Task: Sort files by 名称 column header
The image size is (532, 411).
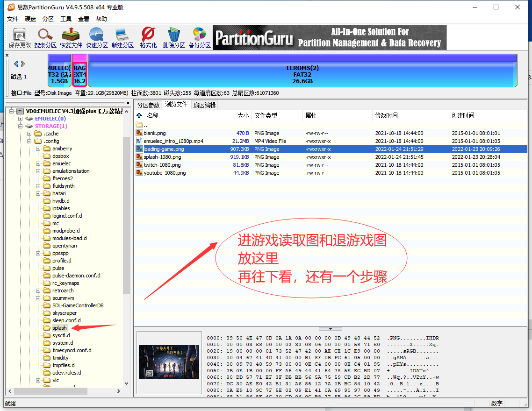Action: pyautogui.click(x=177, y=115)
